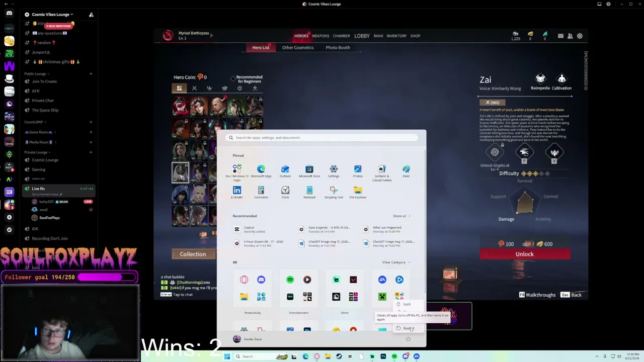Open Discord direct messages home icon

tap(9, 14)
